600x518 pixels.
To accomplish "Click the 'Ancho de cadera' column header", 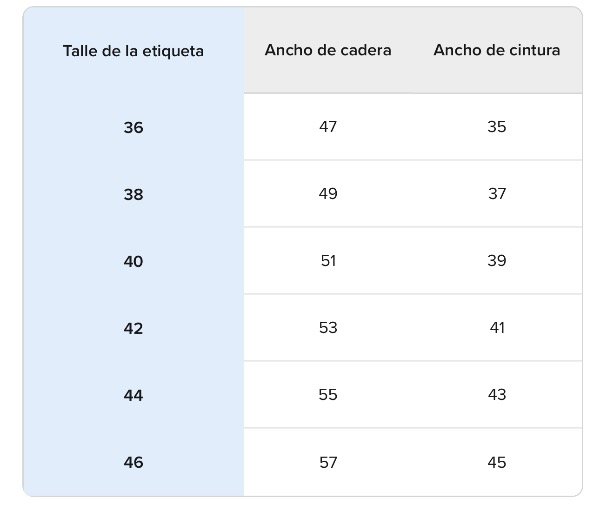I will (x=328, y=50).
